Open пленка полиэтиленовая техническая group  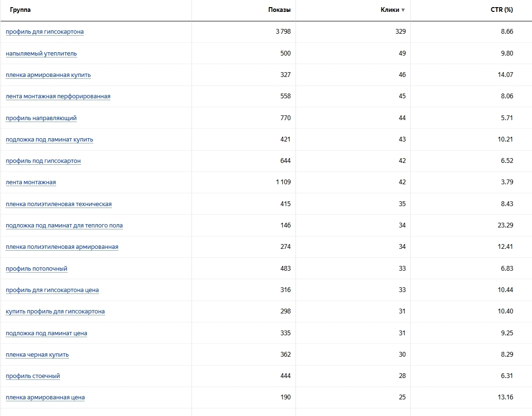(58, 204)
